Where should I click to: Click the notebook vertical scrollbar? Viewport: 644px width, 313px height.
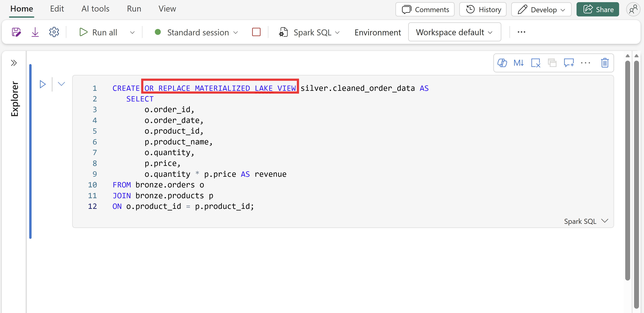[x=628, y=170]
